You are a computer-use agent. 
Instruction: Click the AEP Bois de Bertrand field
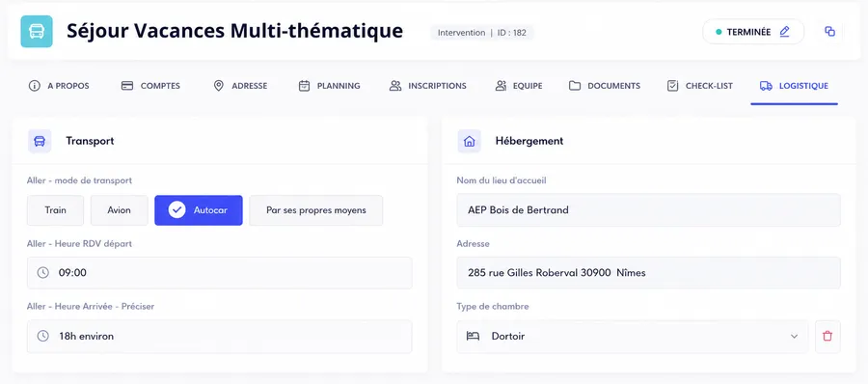648,210
